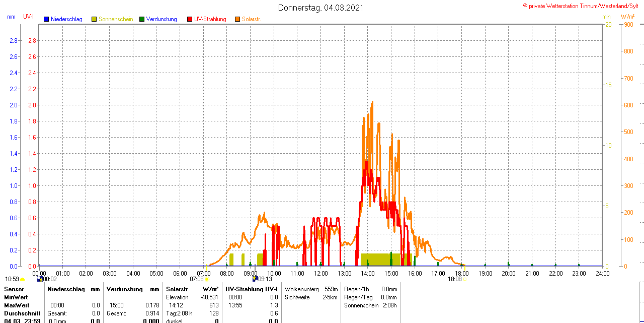Click the Donnerstag, 04.03.2021 chart title

(x=321, y=8)
